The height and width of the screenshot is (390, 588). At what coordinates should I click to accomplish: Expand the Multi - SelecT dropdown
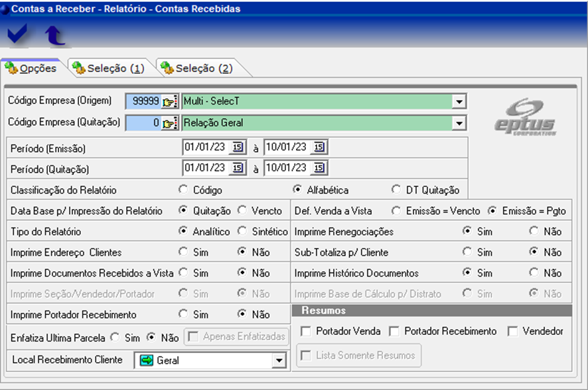pyautogui.click(x=459, y=101)
